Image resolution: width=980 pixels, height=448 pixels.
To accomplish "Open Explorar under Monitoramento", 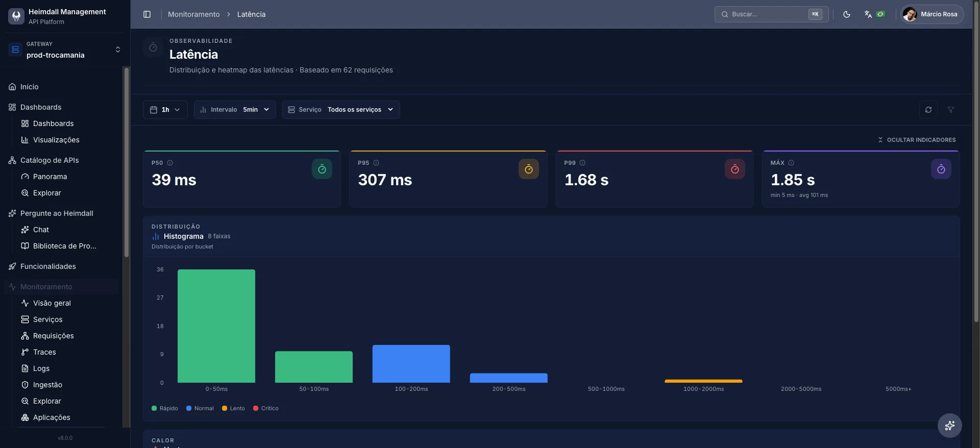I will pos(67,401).
